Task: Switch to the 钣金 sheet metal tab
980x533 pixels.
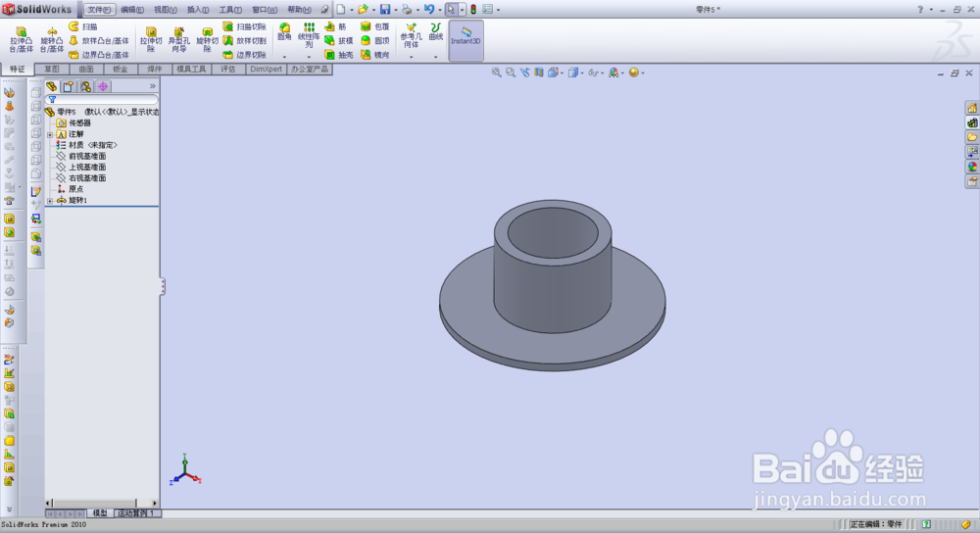Action: 120,69
